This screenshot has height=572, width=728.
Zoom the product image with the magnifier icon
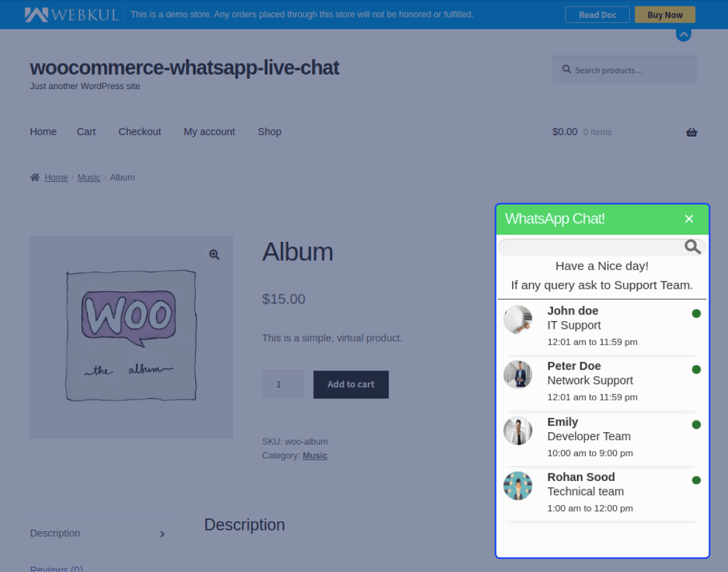click(x=214, y=254)
